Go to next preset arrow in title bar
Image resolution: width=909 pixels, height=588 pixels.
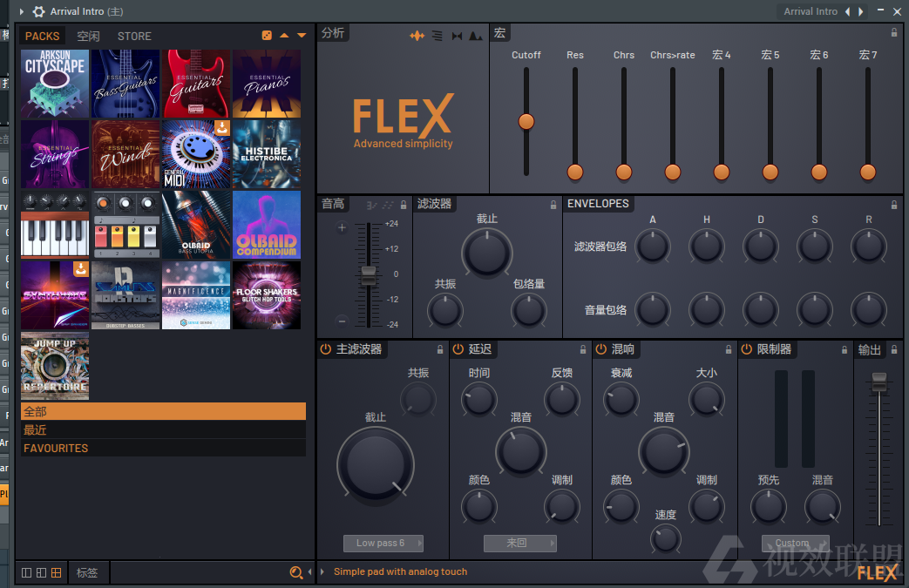[x=861, y=11]
